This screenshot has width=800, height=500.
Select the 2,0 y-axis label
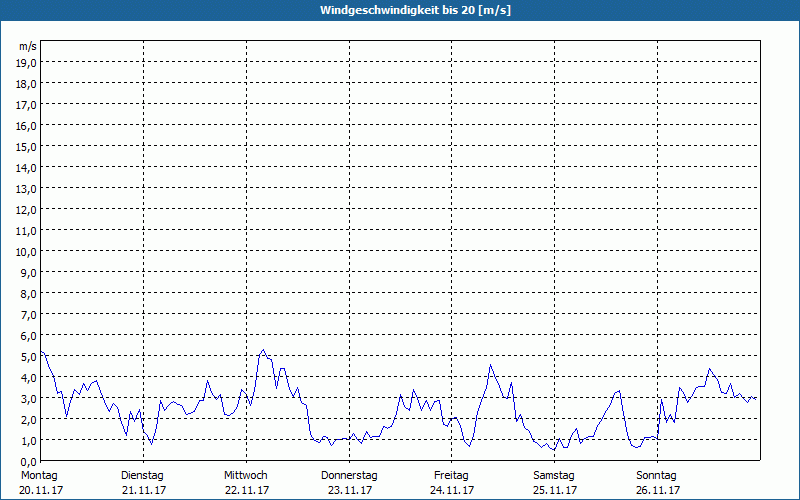29,420
